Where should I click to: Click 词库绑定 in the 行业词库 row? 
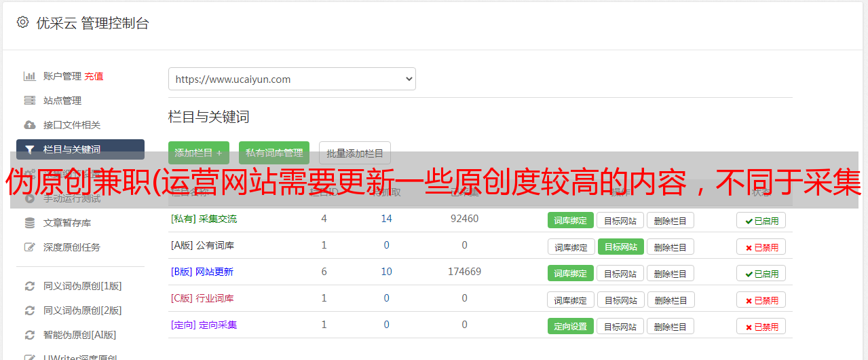click(571, 300)
